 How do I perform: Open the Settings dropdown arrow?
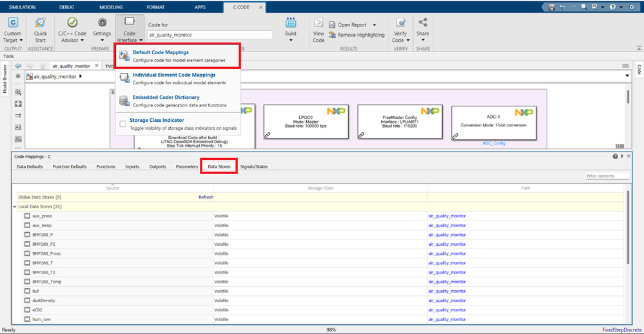pos(102,40)
